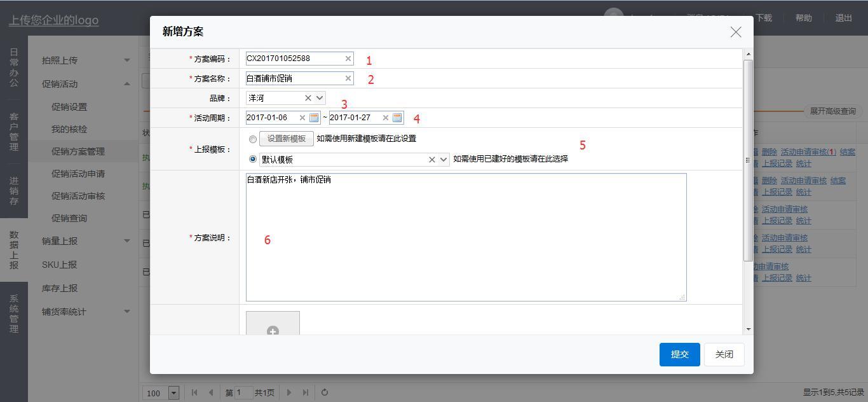
Task: Refresh the table using the reload icon
Action: point(325,392)
